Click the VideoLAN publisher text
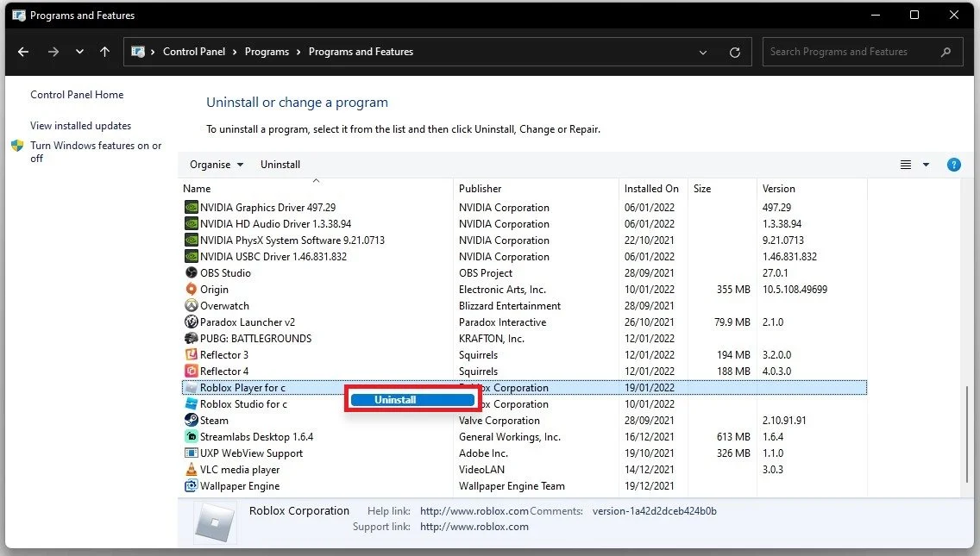Image resolution: width=980 pixels, height=556 pixels. (x=481, y=469)
